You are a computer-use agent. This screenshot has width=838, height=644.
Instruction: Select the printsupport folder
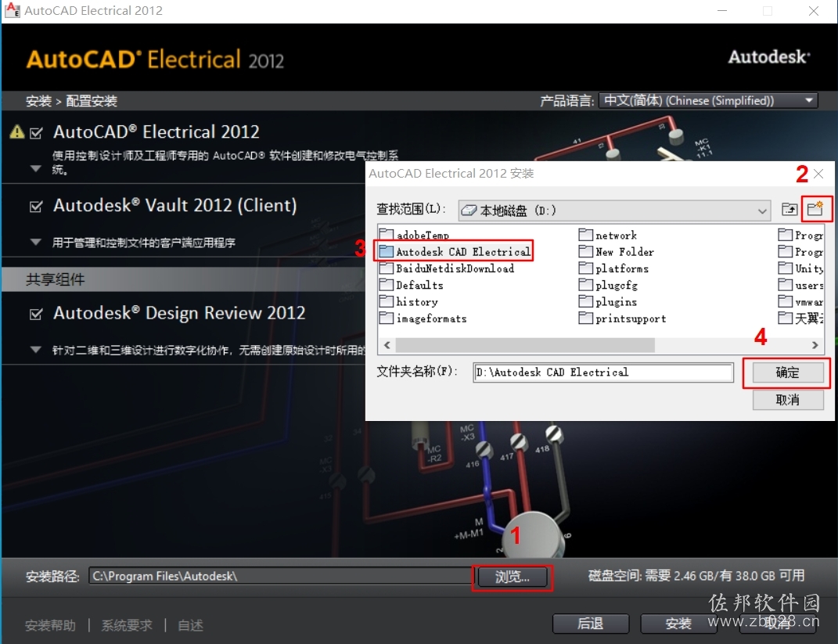(623, 318)
